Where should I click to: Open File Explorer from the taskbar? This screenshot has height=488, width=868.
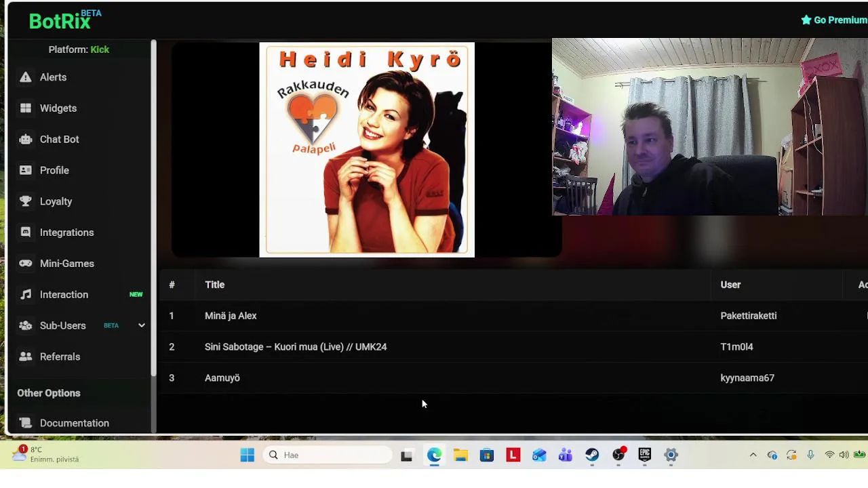click(460, 455)
